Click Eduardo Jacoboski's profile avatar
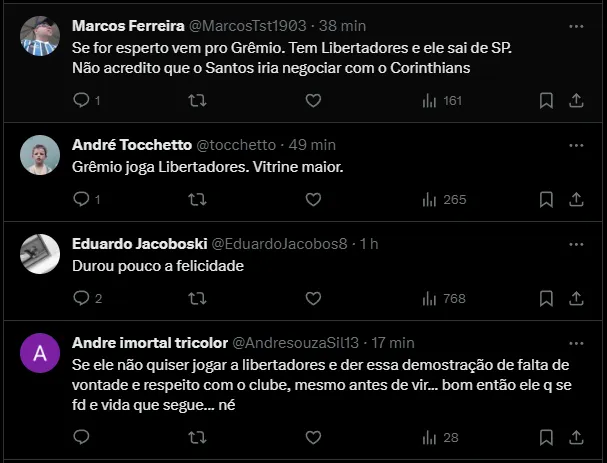 (x=40, y=254)
